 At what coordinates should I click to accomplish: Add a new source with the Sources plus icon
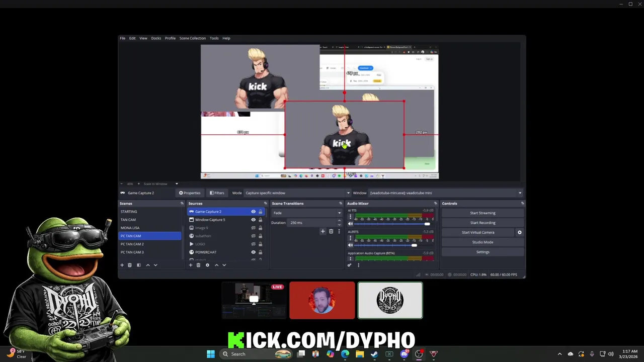point(190,265)
